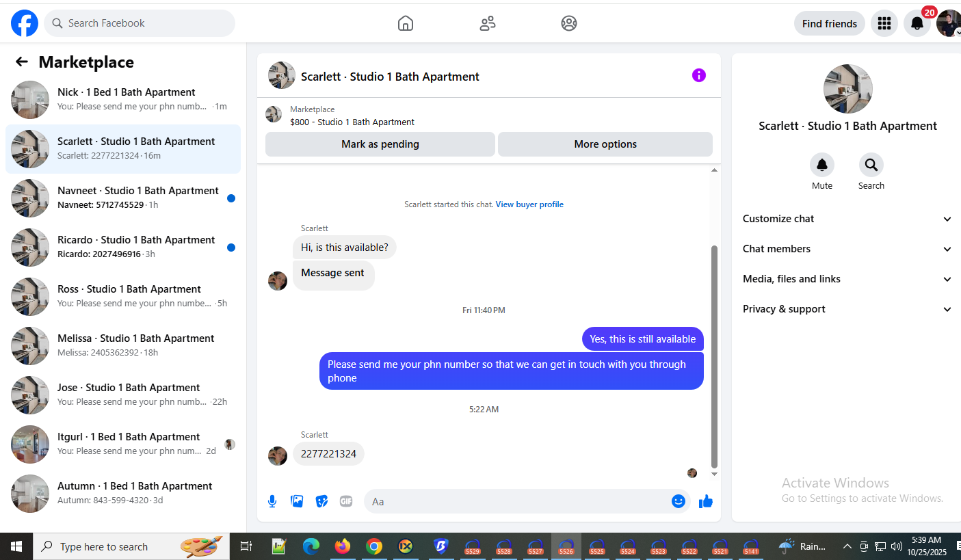Open Autumn 1 Bed 1 Bath conversation
The height and width of the screenshot is (560, 961).
click(123, 494)
